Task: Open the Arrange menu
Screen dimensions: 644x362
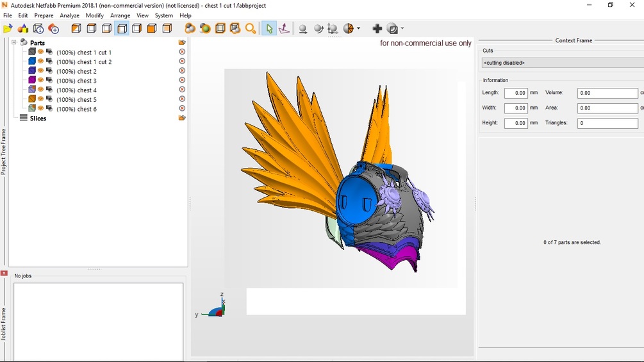Action: coord(120,15)
